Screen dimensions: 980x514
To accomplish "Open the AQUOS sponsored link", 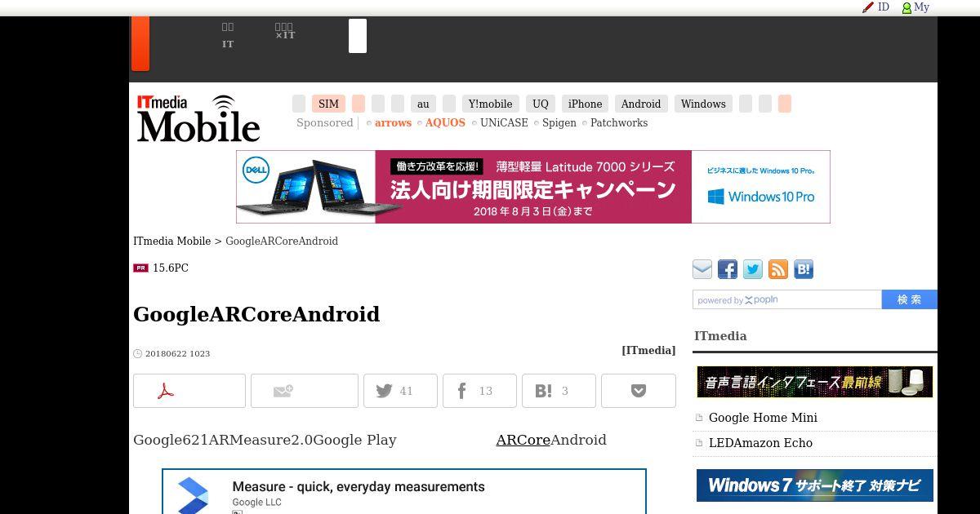I will [x=445, y=122].
